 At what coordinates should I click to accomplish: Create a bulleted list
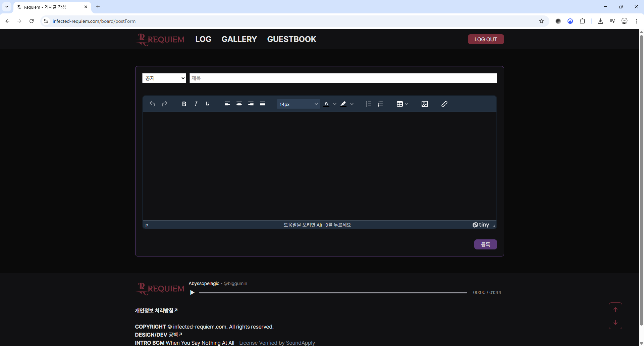[x=368, y=104]
